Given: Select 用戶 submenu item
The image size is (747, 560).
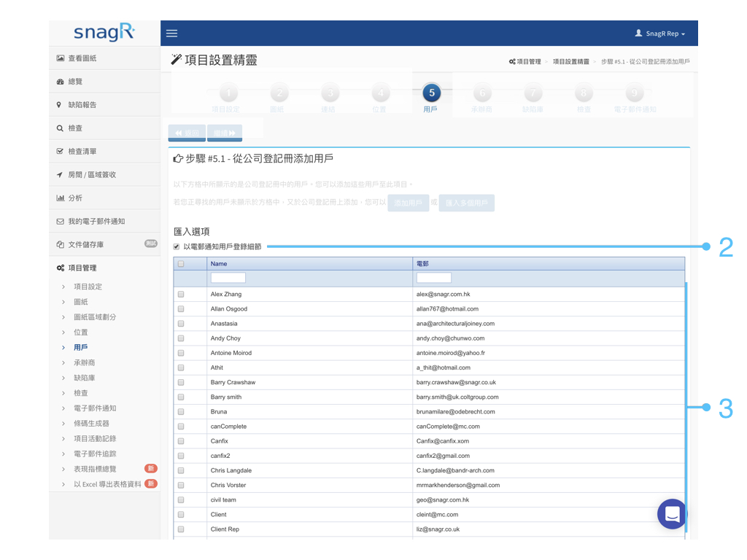Looking at the screenshot, I should [80, 348].
